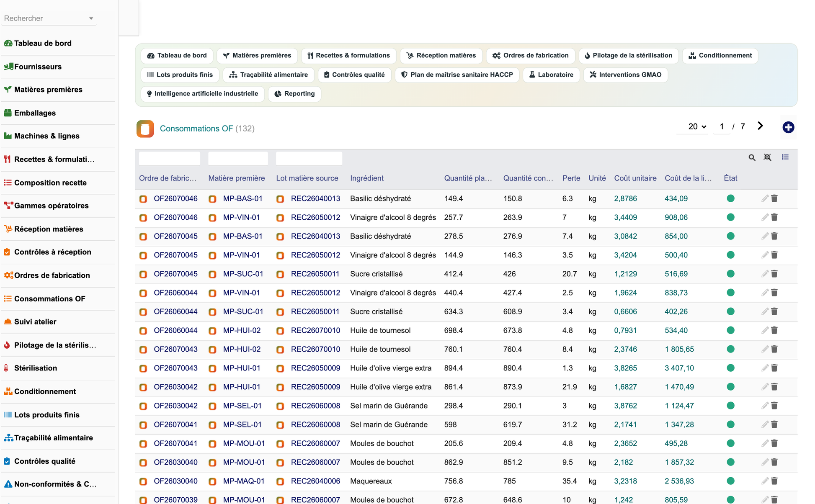Delete the OF26070046 Vinaigre d'alcool row
This screenshot has height=504, width=815.
[x=774, y=217]
